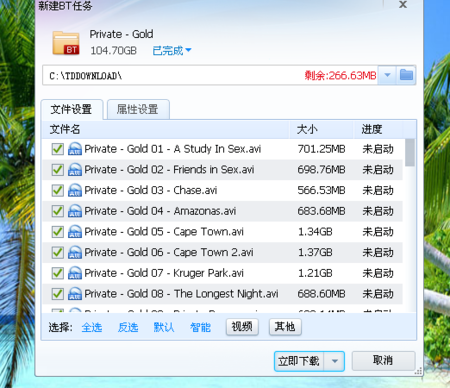This screenshot has height=388, width=450.
Task: Click video file icon for Gold 07 Kruger Park
Action: 75,273
